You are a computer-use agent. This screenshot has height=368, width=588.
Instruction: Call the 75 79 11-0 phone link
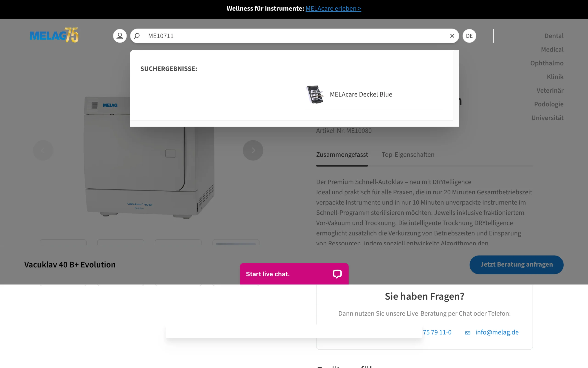click(437, 332)
